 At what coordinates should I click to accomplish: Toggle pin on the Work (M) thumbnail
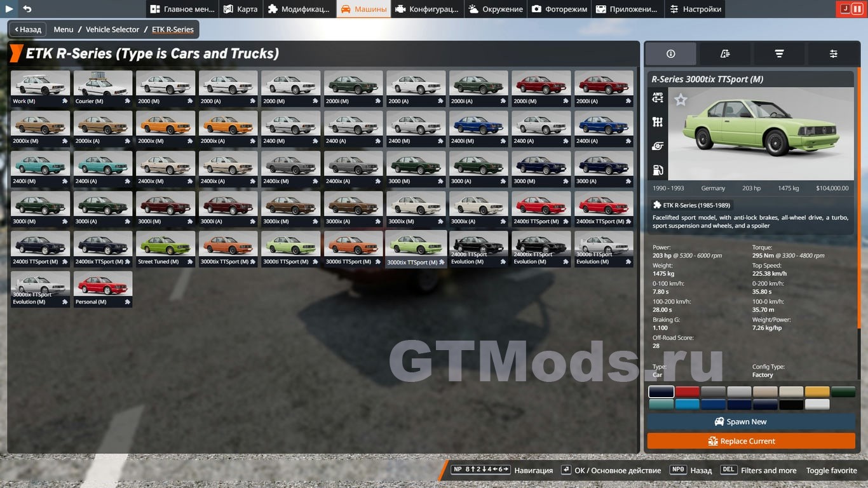tap(65, 101)
